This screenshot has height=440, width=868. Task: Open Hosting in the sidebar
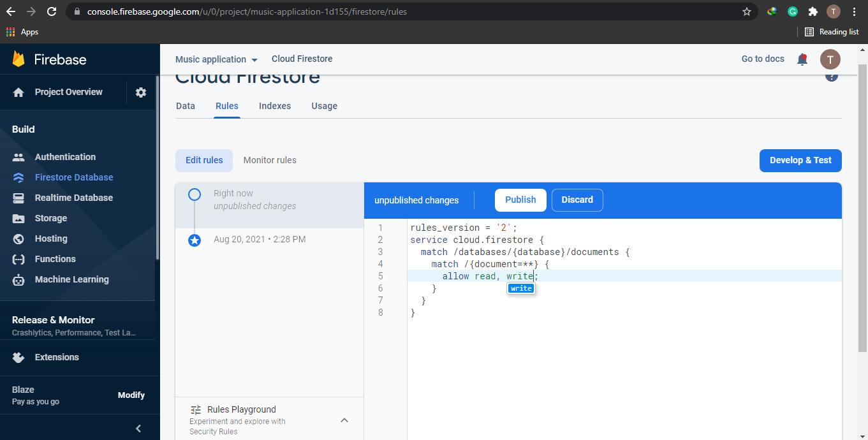(51, 238)
